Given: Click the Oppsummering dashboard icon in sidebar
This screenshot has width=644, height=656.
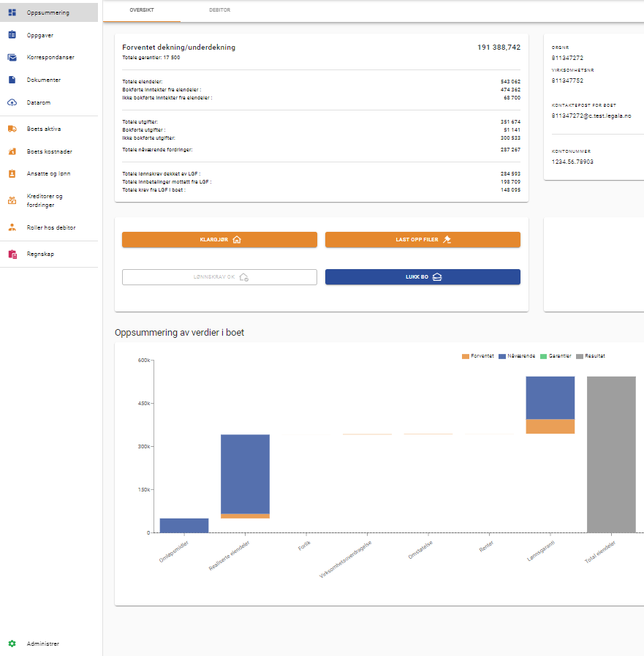Looking at the screenshot, I should (12, 12).
